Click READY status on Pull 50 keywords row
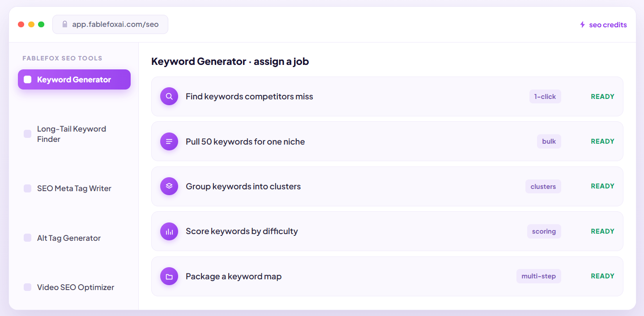The height and width of the screenshot is (316, 644). [x=603, y=141]
